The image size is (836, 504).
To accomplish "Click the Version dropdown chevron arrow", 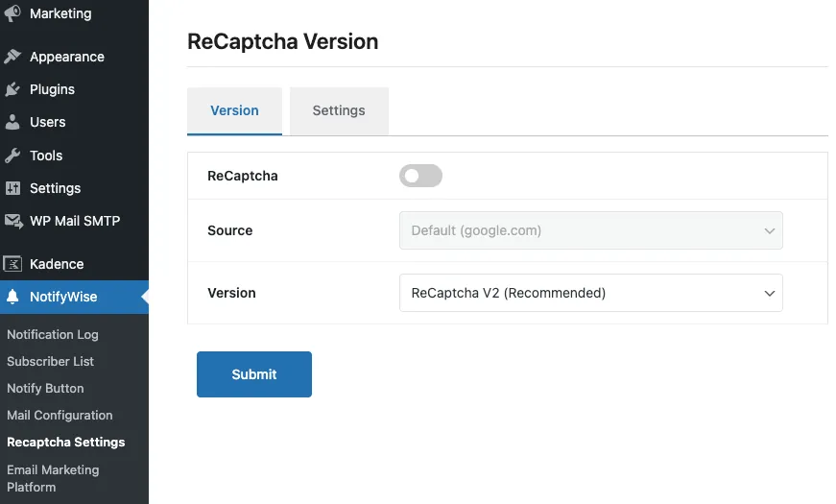I will (x=769, y=294).
